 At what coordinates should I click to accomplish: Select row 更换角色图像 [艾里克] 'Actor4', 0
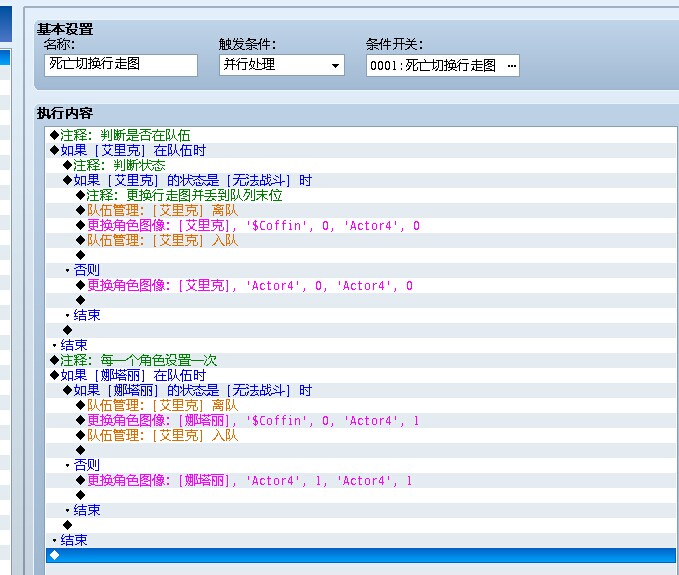[361, 285]
